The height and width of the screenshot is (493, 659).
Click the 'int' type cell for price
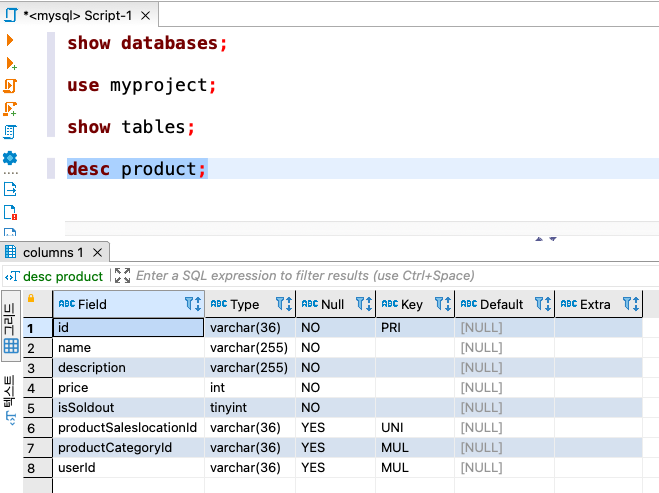(x=250, y=388)
